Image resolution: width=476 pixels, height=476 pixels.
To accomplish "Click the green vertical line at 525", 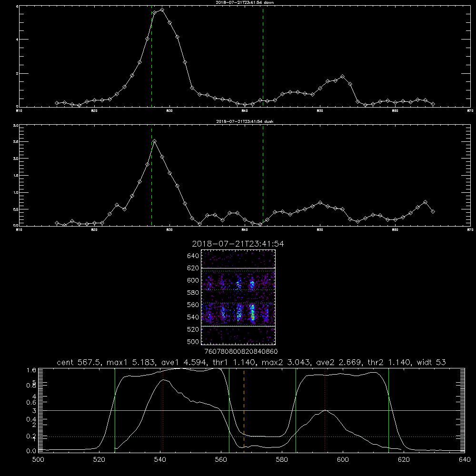I will click(115, 410).
